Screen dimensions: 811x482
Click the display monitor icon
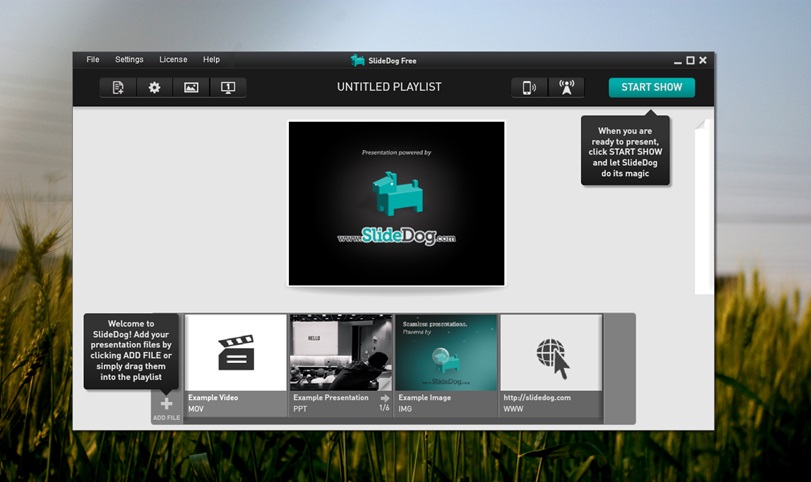click(x=228, y=87)
